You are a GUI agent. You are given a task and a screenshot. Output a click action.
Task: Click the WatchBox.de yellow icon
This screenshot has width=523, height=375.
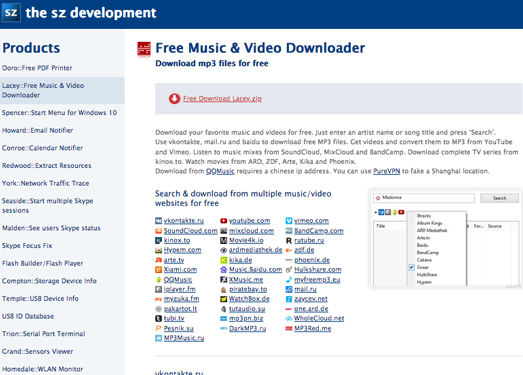tap(223, 299)
